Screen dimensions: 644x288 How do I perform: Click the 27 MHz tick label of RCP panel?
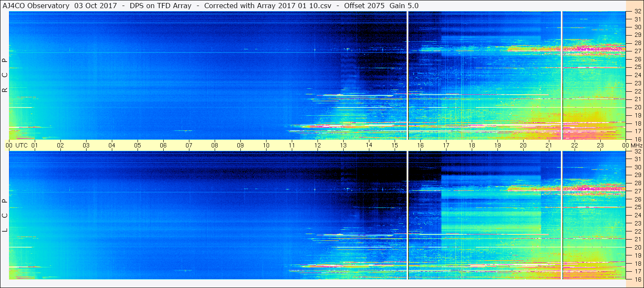click(637, 51)
